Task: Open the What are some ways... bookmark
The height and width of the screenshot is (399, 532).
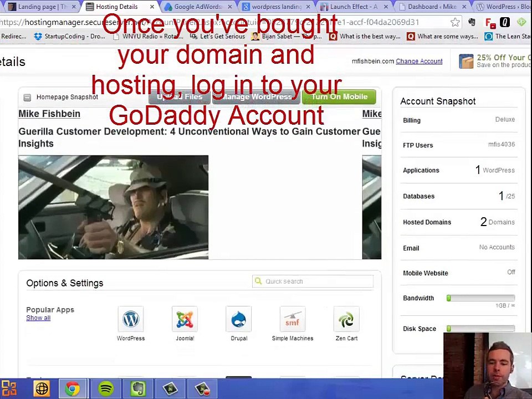Action: pyautogui.click(x=443, y=37)
